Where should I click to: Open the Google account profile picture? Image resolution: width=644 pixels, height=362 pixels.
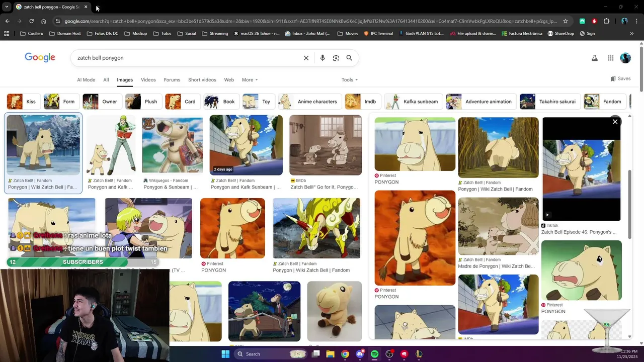(625, 58)
